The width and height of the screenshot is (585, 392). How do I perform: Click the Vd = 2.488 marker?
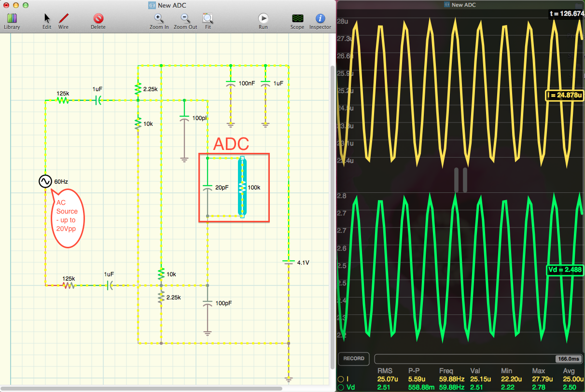[x=565, y=270]
